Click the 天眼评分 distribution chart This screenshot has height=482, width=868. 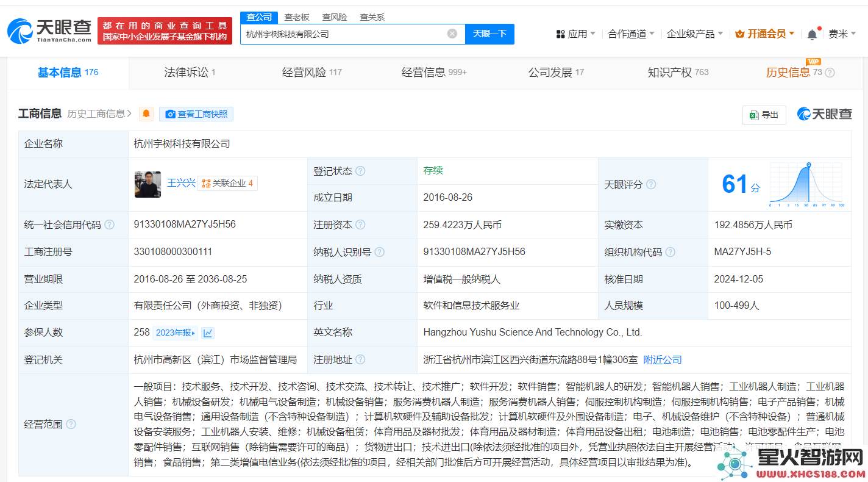tap(806, 184)
